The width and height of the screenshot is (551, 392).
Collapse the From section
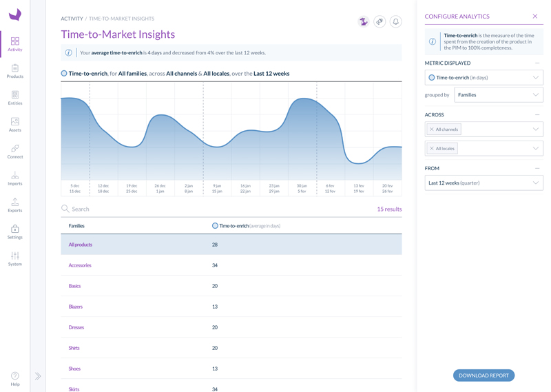click(x=537, y=168)
